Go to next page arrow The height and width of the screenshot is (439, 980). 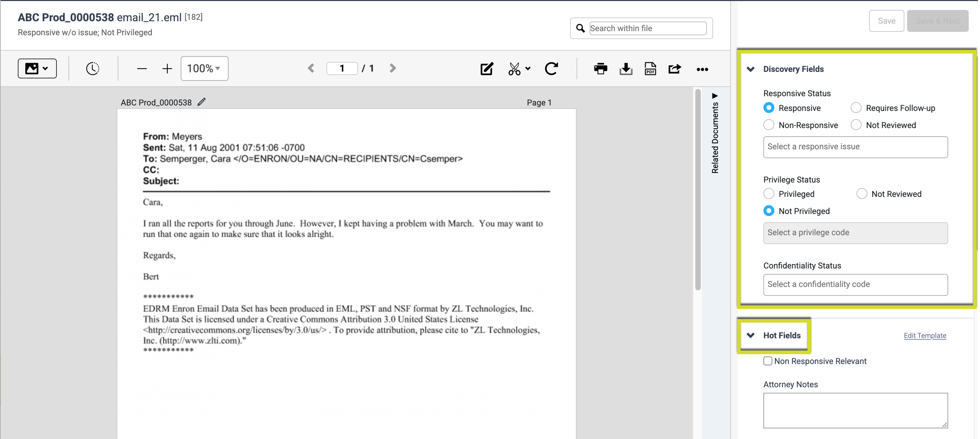pyautogui.click(x=392, y=68)
